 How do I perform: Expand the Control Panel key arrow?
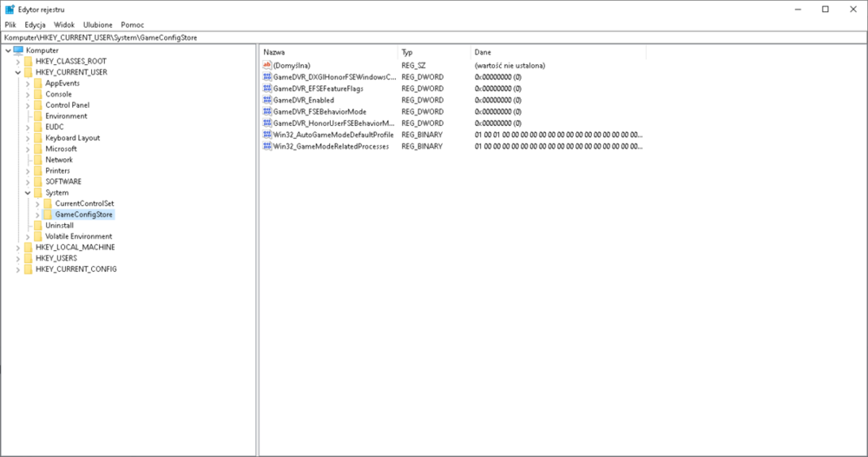tap(28, 105)
